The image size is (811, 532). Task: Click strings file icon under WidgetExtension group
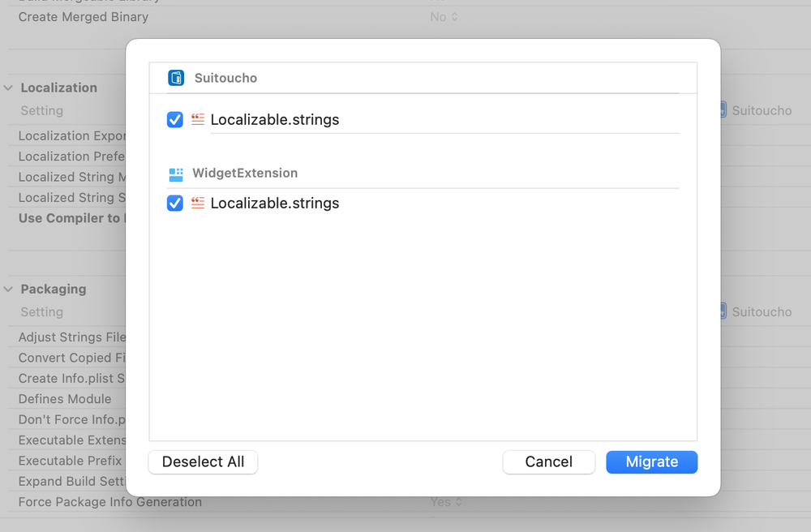tap(198, 204)
